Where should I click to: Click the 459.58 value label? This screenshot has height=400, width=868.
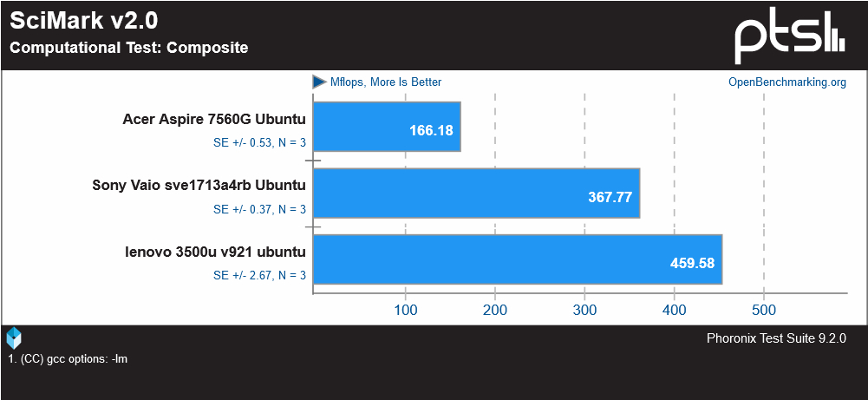click(x=693, y=263)
